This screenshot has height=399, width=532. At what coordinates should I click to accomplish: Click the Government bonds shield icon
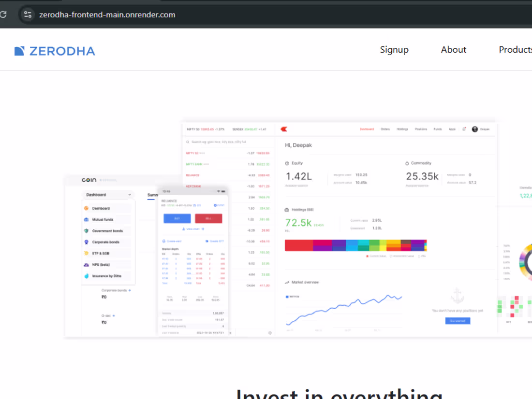tap(86, 231)
